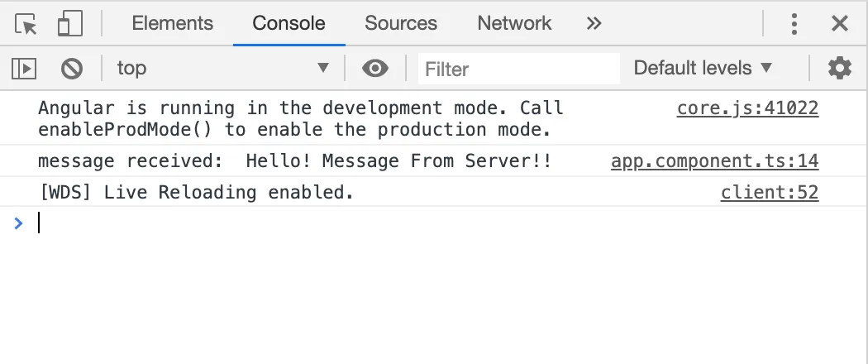
Task: Show the console sidebar panel
Action: [25, 69]
